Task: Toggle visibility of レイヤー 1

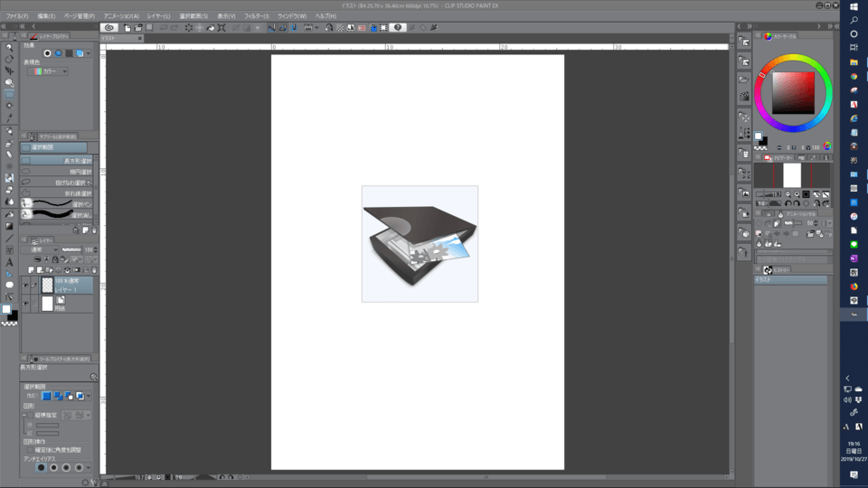Action: pos(25,286)
